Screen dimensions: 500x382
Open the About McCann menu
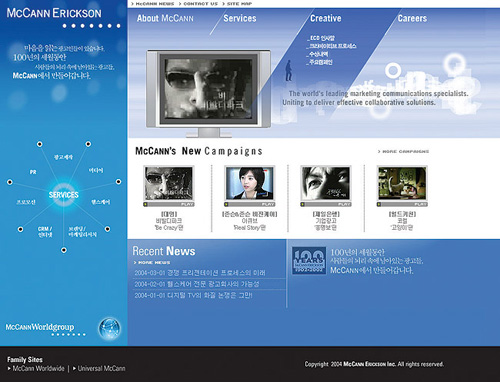165,18
